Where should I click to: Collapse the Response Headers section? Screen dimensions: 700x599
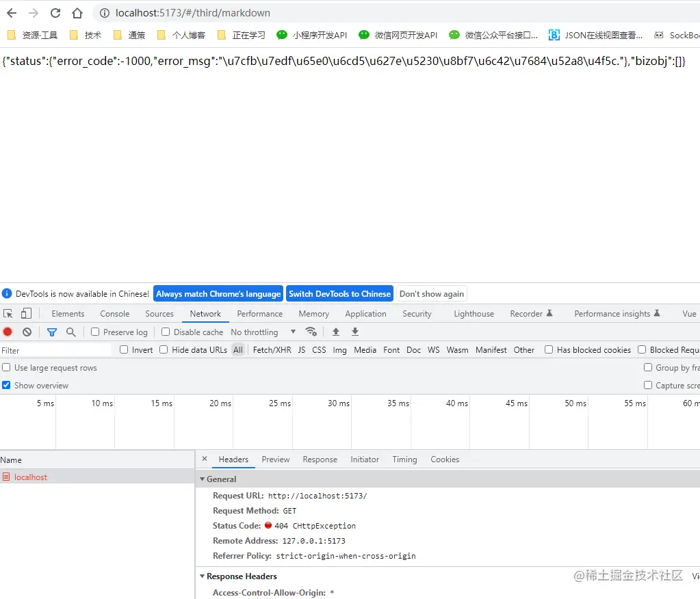pos(203,576)
